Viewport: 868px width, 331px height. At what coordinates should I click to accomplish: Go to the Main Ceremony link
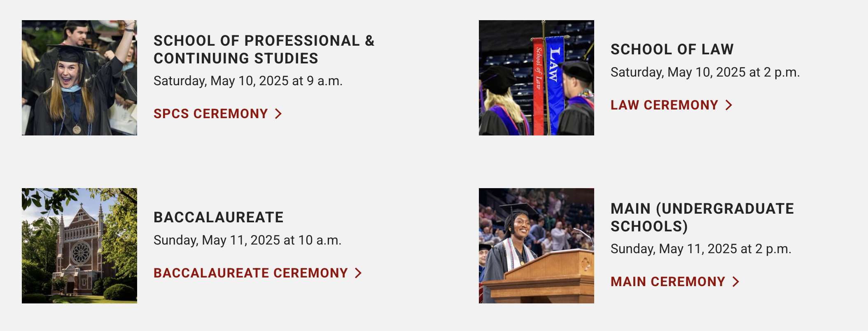click(x=667, y=282)
